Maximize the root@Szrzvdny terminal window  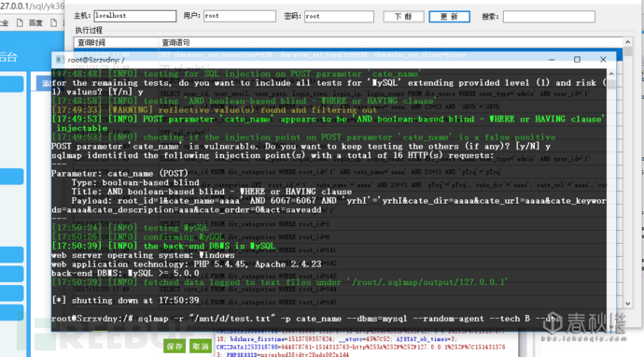pos(577,60)
